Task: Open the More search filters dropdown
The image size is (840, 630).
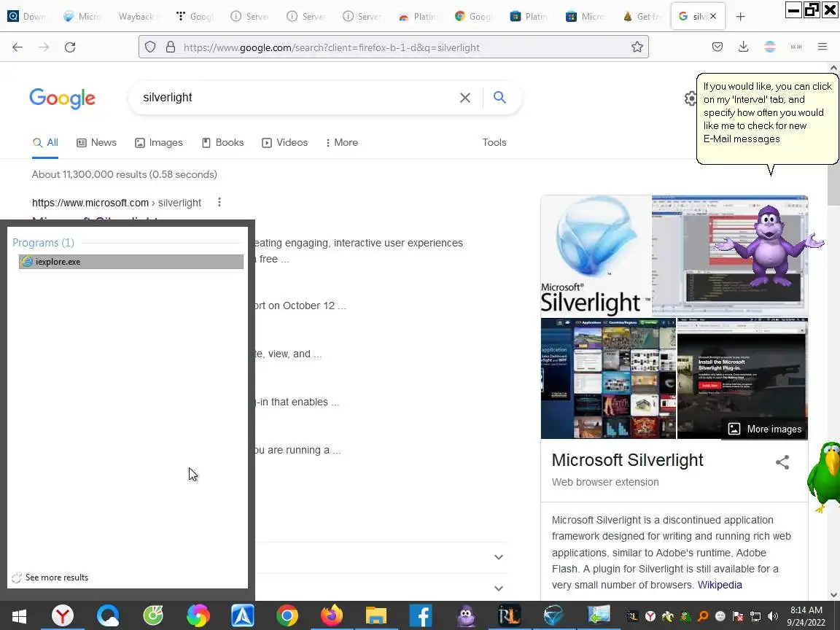Action: point(342,142)
